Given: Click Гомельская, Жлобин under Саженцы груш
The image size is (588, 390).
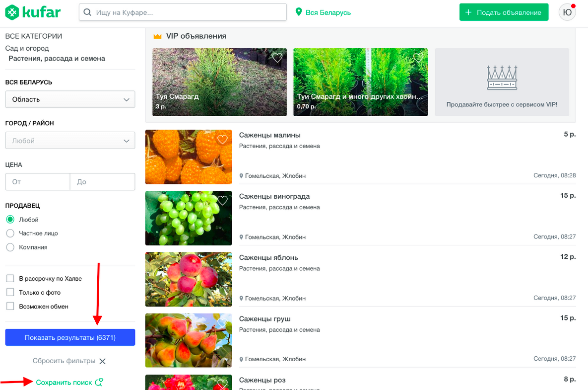Looking at the screenshot, I should point(275,359).
